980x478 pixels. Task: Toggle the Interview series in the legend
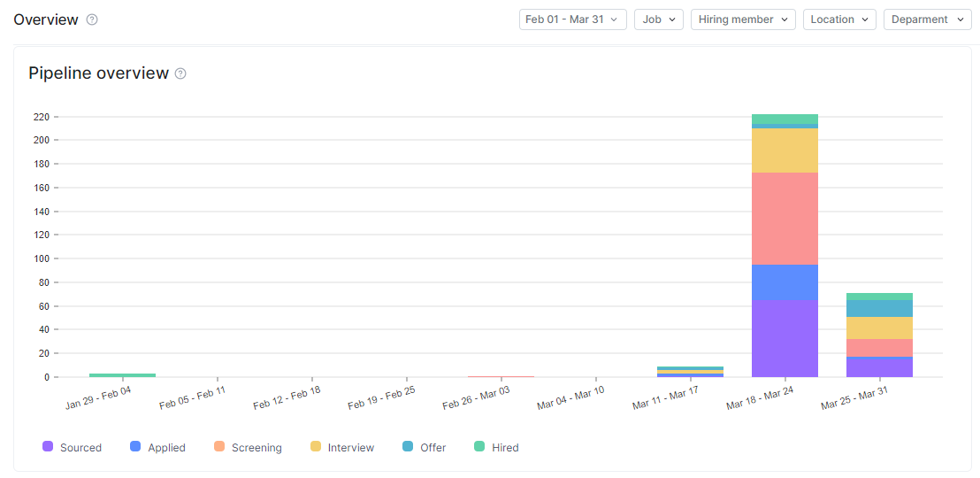342,447
